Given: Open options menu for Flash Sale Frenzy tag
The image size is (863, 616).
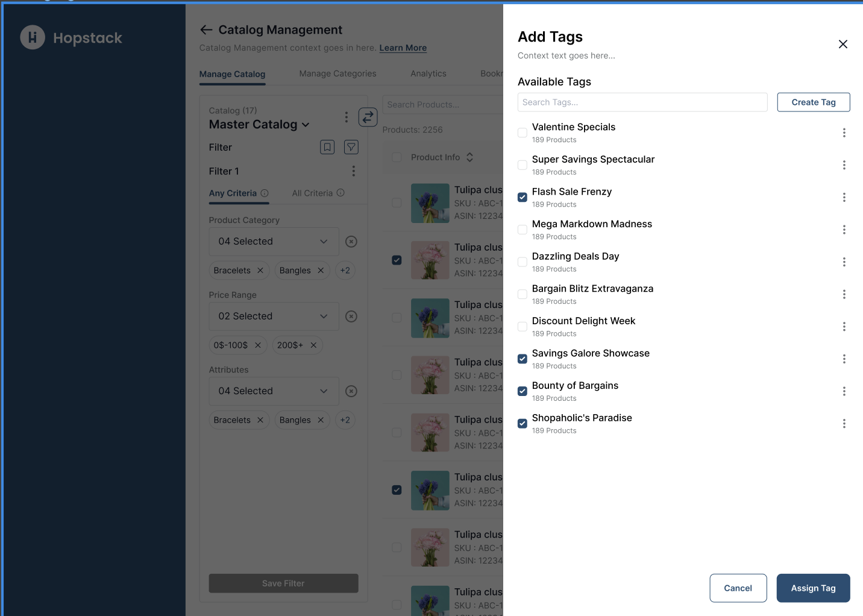Looking at the screenshot, I should click(x=844, y=197).
